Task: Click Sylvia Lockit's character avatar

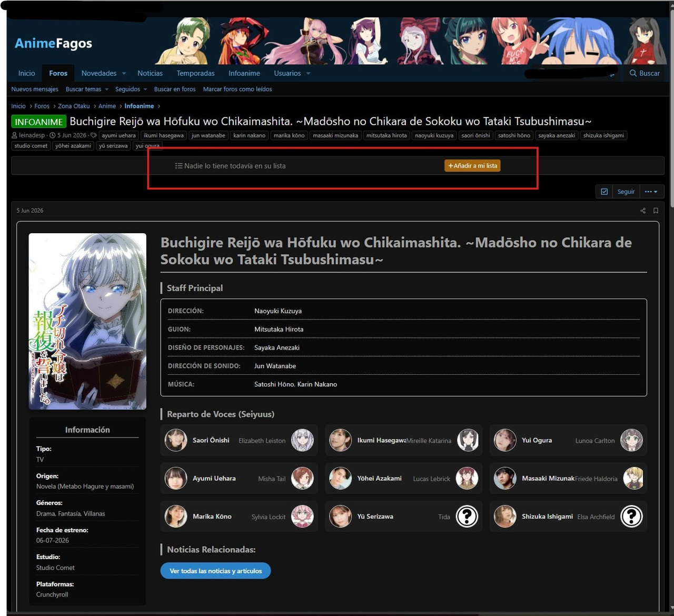Action: pos(302,516)
